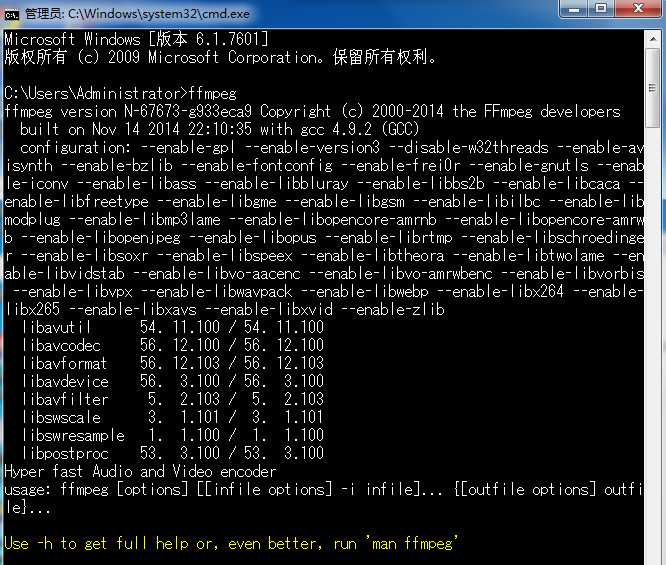Click the yellow 'Use -h to get full help' line
This screenshot has height=565, width=666.
[x=231, y=543]
